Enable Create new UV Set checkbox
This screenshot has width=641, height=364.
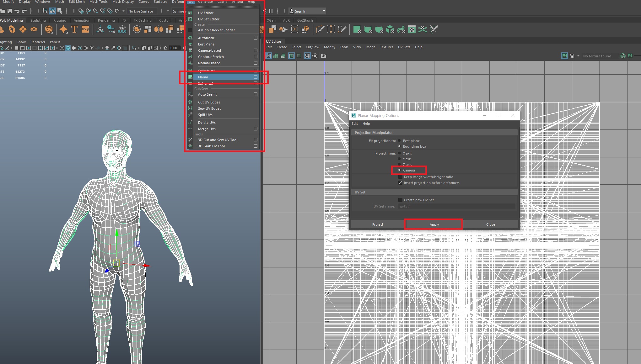[x=400, y=200]
